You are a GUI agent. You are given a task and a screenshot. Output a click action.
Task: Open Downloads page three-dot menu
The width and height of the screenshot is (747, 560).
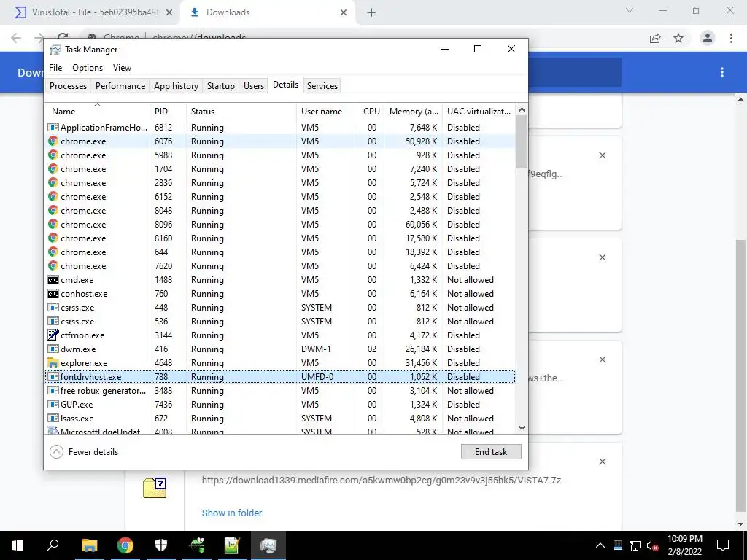click(722, 72)
